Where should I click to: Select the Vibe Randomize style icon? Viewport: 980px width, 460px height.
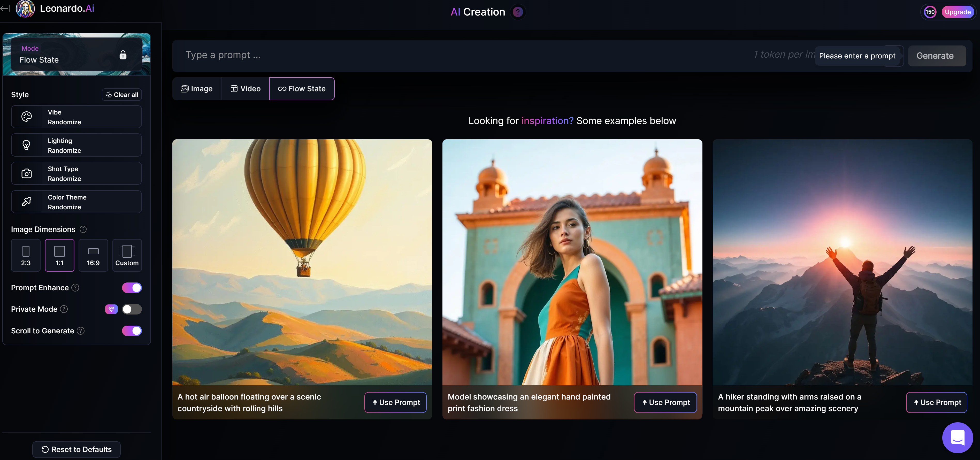point(26,117)
